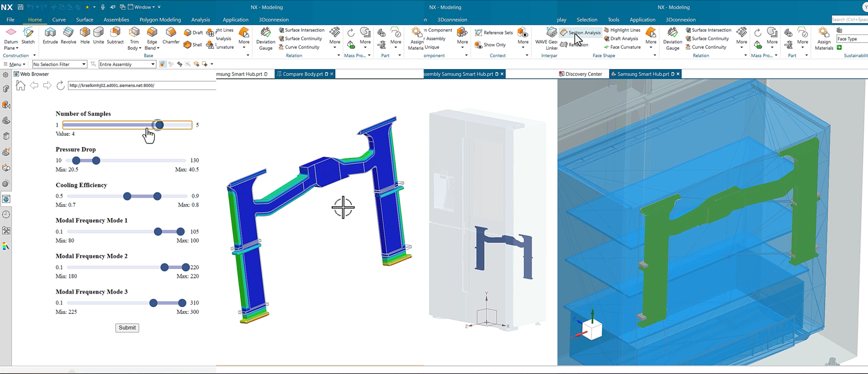868x374 pixels.
Task: Open the Entire Assembly scope dropdown
Action: pos(153,64)
